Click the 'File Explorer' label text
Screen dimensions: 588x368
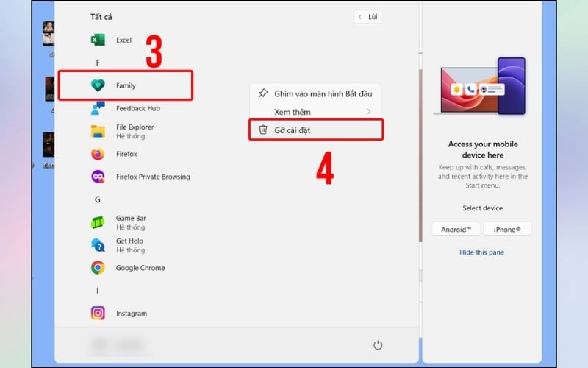pyautogui.click(x=135, y=127)
